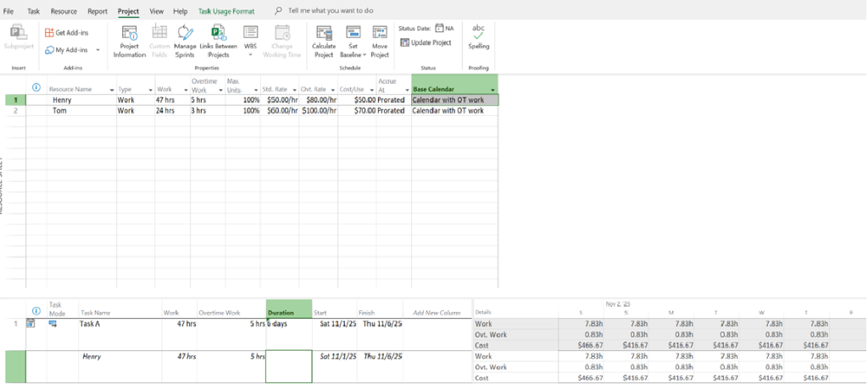Click the empty Duration cell for Henry
This screenshot has width=868, height=384.
288,365
